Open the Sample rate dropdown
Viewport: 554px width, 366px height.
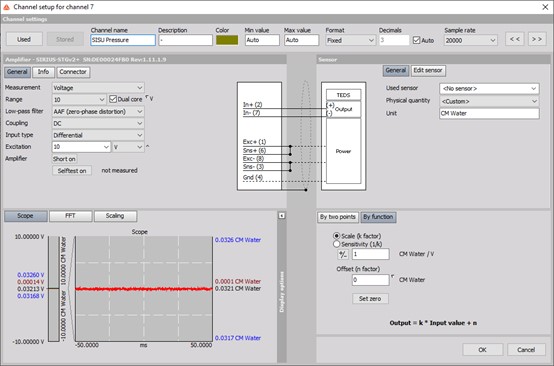(x=471, y=40)
